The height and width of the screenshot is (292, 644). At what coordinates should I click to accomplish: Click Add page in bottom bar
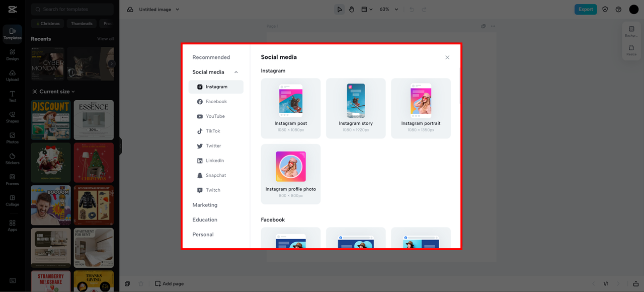169,283
